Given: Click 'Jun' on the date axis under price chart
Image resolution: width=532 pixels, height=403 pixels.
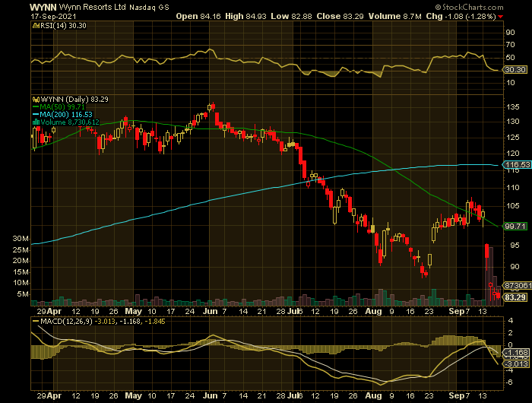Looking at the screenshot, I should point(210,311).
